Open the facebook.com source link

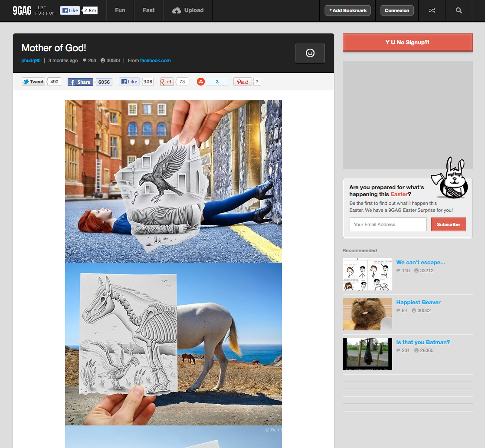(155, 60)
